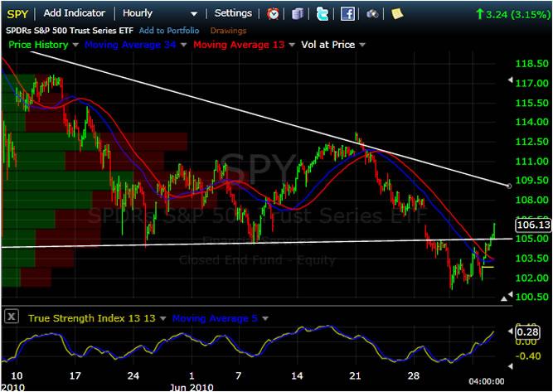
Task: Click the 105.00 price axis label
Action: click(531, 239)
